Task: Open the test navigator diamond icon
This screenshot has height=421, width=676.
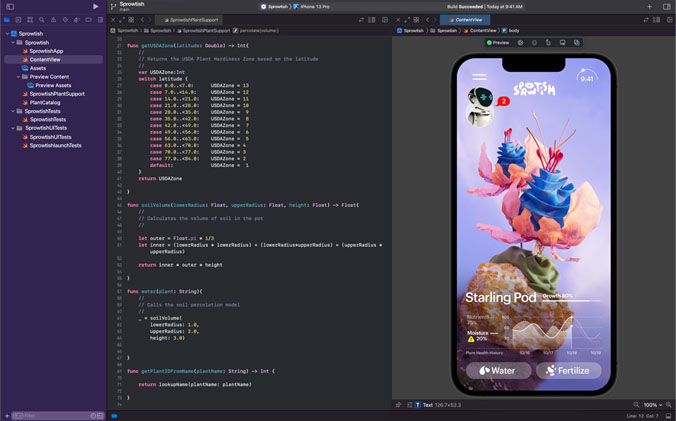Action: click(65, 20)
